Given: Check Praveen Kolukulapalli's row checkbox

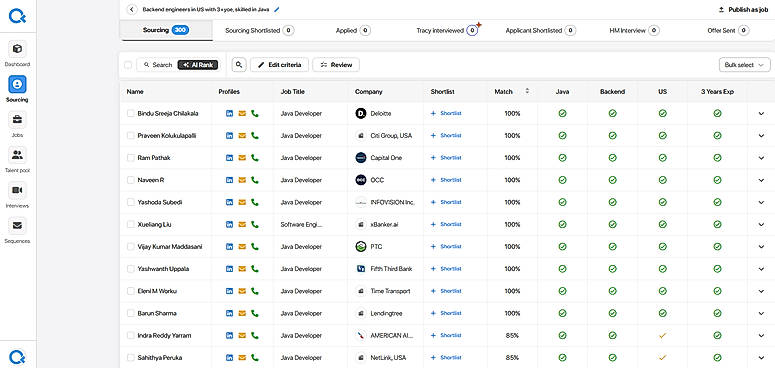Looking at the screenshot, I should point(130,136).
